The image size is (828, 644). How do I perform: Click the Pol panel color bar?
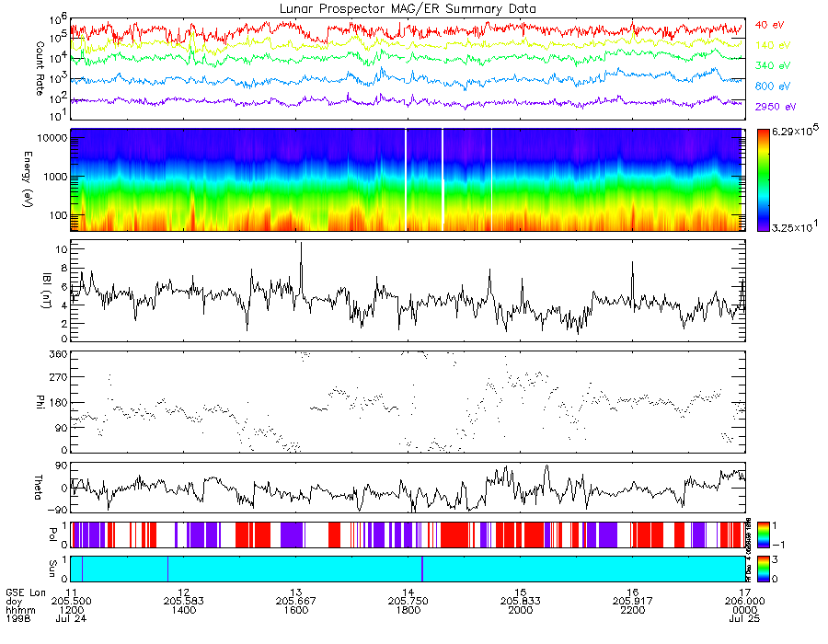(x=763, y=535)
